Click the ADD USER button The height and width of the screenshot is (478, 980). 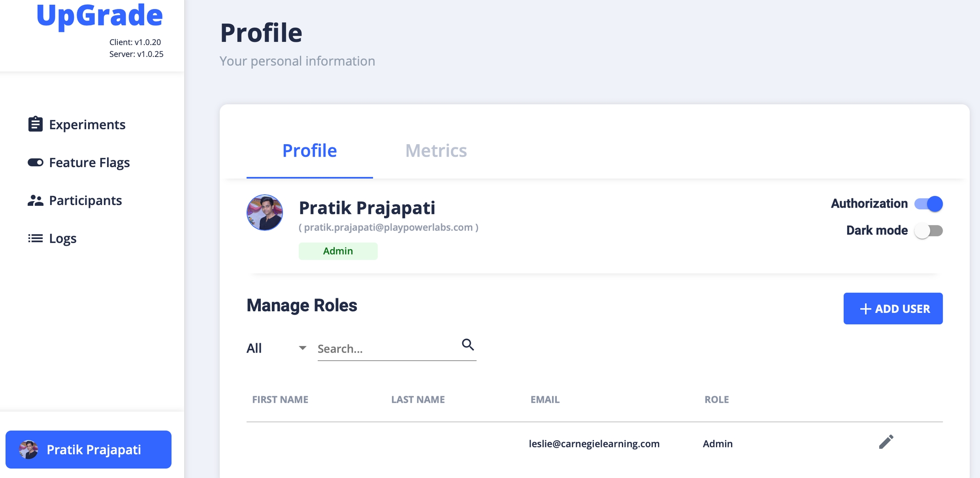pyautogui.click(x=893, y=308)
